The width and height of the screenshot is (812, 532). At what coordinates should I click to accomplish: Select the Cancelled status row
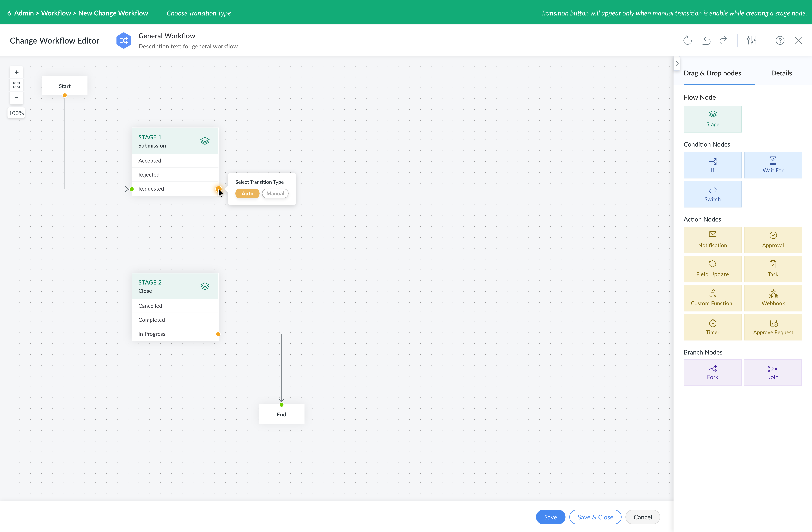pos(175,306)
